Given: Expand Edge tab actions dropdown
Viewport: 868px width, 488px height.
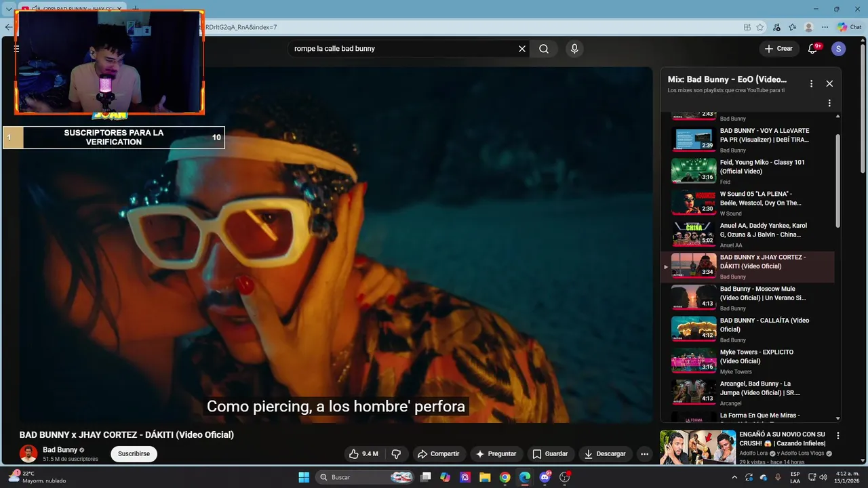Looking at the screenshot, I should (9, 9).
